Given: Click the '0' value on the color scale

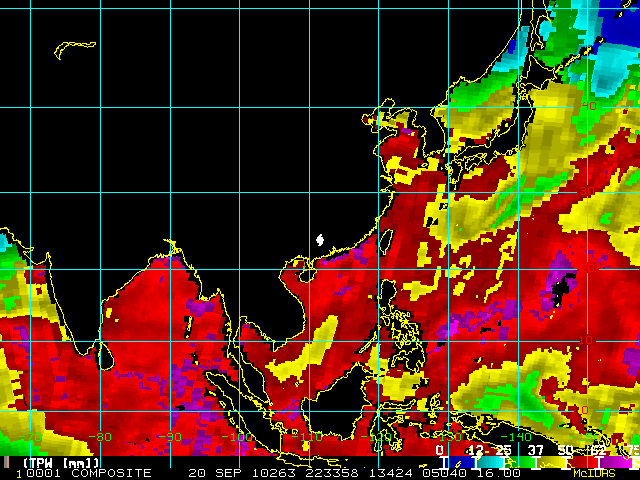Looking at the screenshot, I should tap(440, 450).
